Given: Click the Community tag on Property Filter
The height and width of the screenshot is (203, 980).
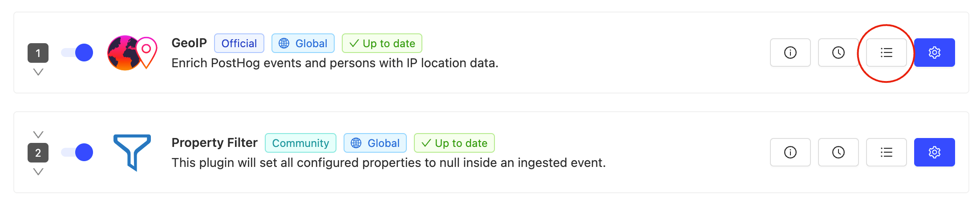Looking at the screenshot, I should pos(300,143).
